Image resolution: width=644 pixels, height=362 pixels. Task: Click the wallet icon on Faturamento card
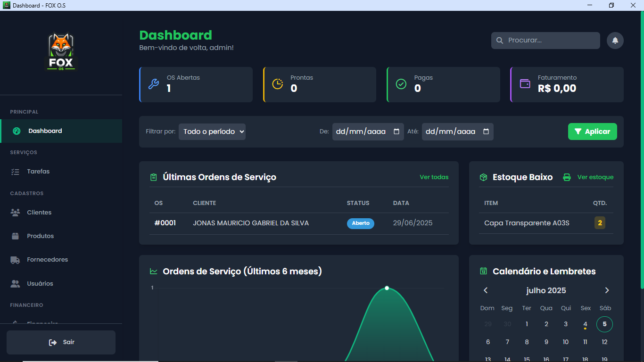[525, 84]
